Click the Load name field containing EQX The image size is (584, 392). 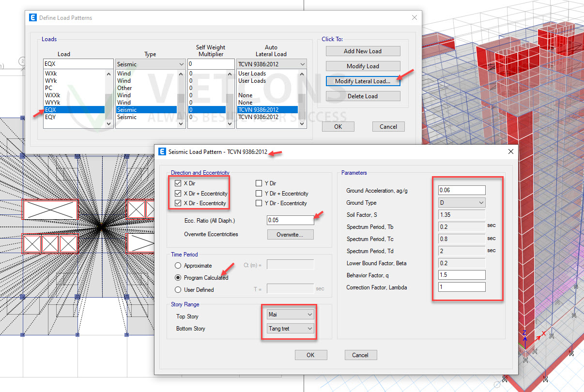click(x=78, y=64)
